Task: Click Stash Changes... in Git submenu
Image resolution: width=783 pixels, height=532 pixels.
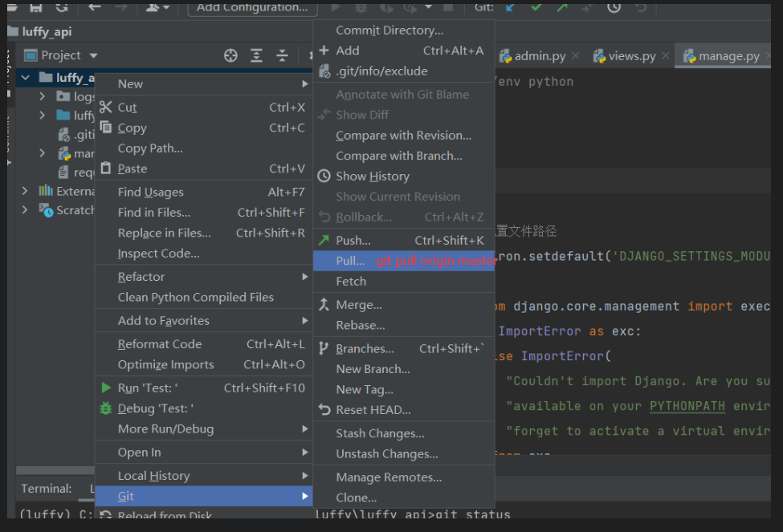Action: [404, 433]
